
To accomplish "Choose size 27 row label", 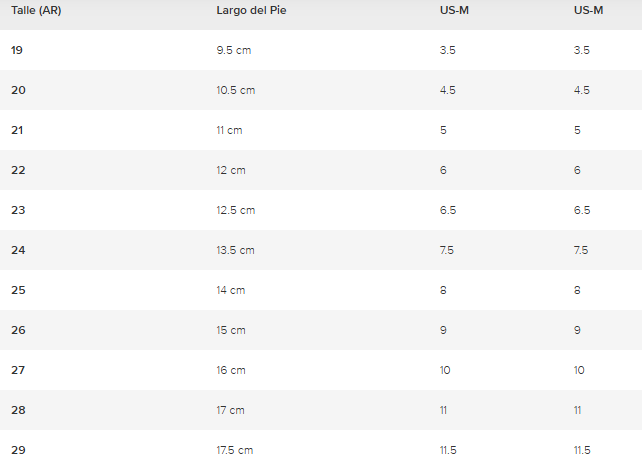I will tap(18, 370).
